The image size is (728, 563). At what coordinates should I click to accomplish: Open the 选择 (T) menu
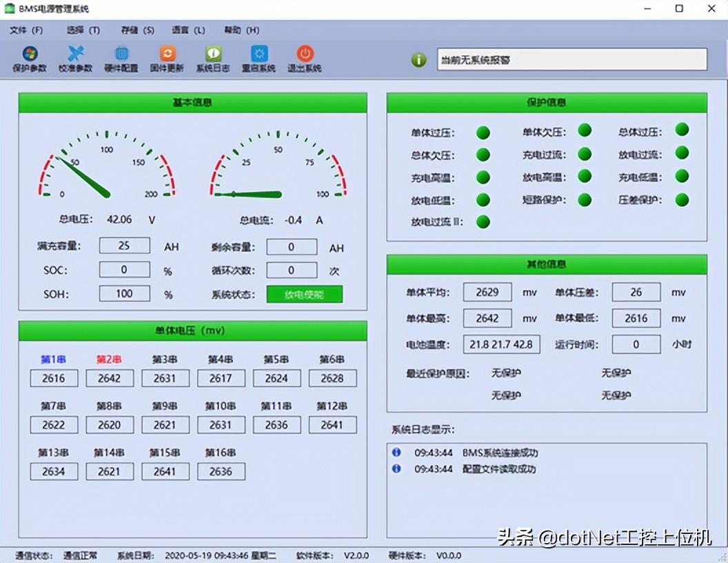tap(83, 30)
